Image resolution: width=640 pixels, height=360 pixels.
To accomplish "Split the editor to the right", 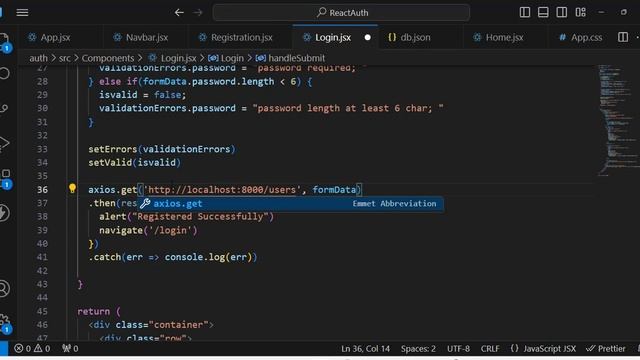I will [622, 37].
